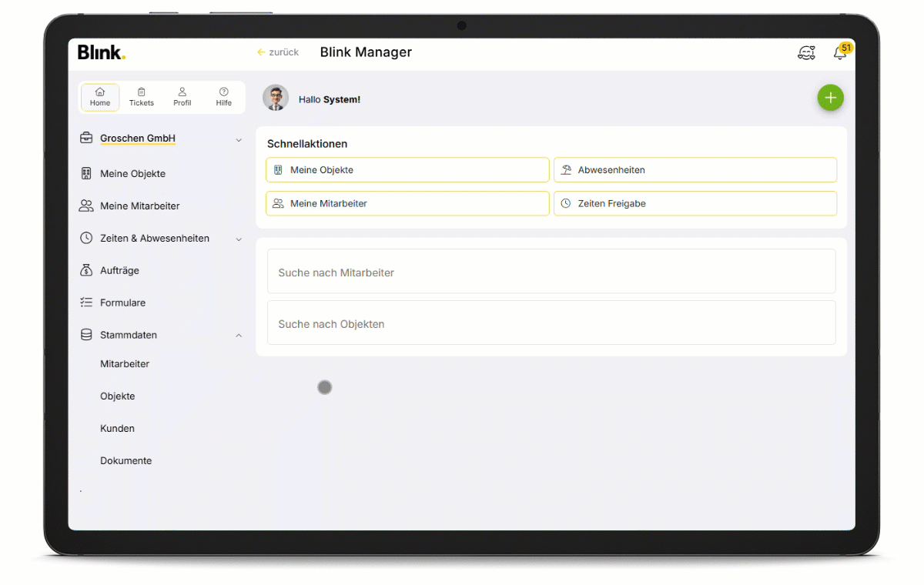924x585 pixels.
Task: Expand Zeiten & Abwesenheiten section chevron
Action: tap(239, 239)
